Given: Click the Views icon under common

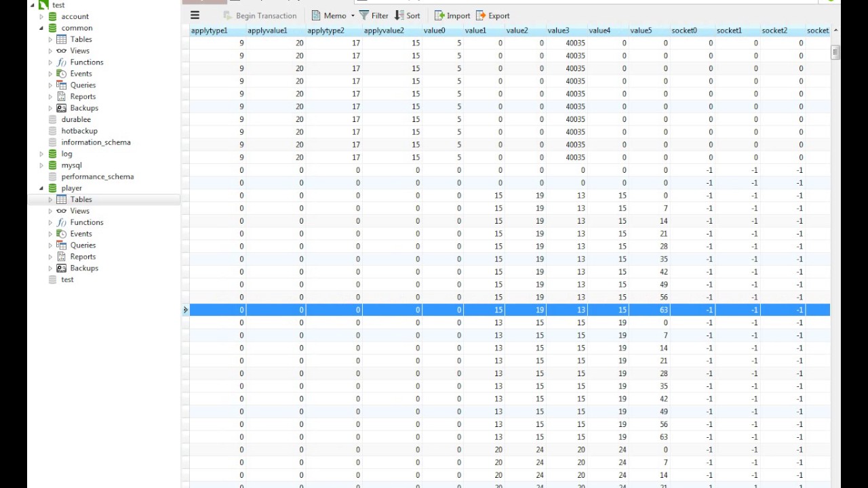Looking at the screenshot, I should coord(62,51).
